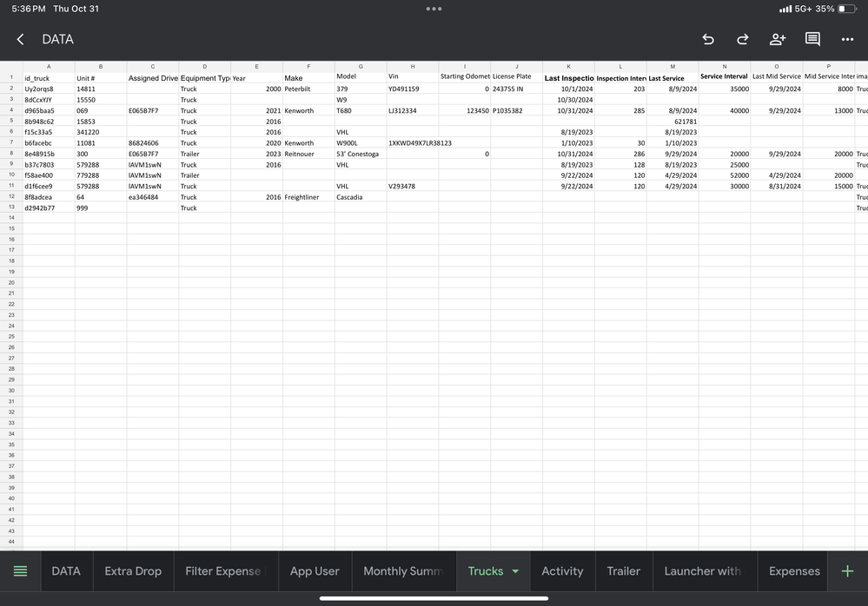This screenshot has width=868, height=606.
Task: Switch to the Activity tab
Action: [562, 571]
